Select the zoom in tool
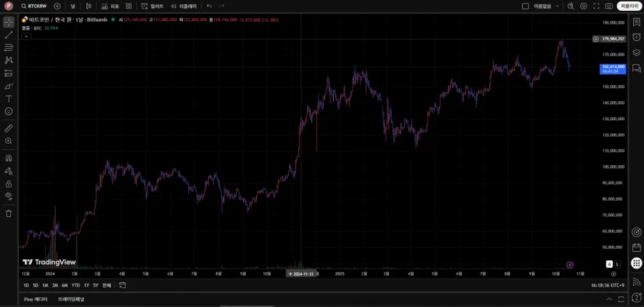 (9, 141)
